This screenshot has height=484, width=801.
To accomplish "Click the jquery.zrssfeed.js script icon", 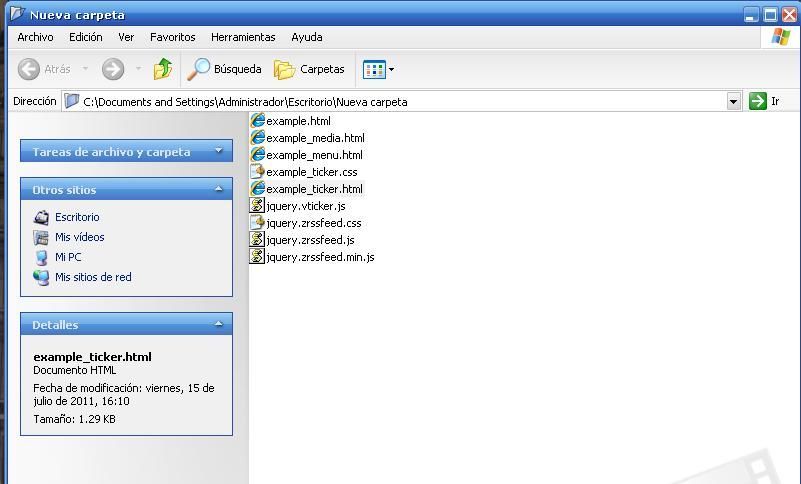I will click(x=257, y=239).
